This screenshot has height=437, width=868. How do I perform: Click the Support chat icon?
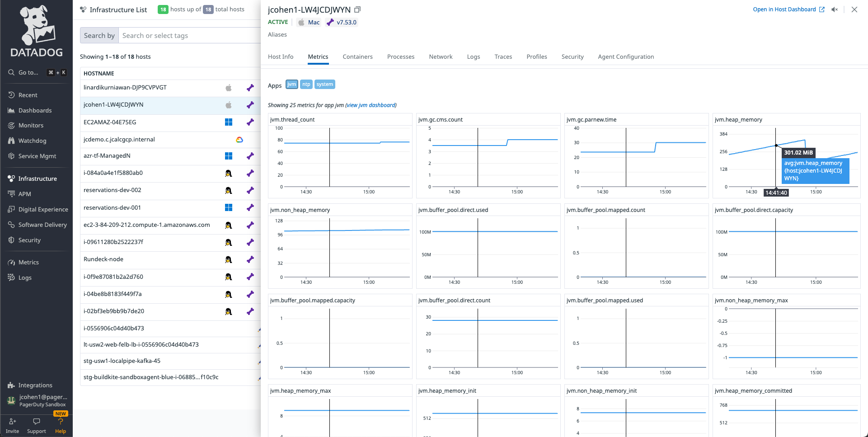(x=37, y=421)
